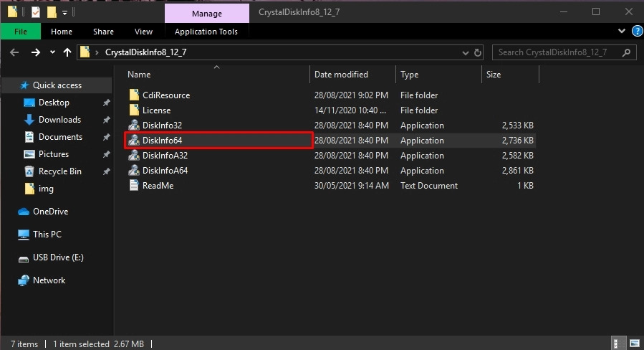The image size is (644, 350).
Task: Select the License folder name
Action: [156, 110]
